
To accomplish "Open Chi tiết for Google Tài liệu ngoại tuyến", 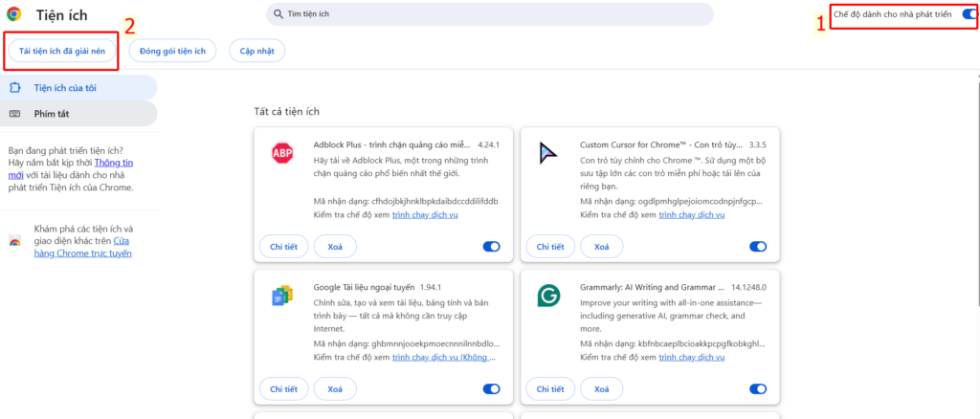I will click(283, 389).
